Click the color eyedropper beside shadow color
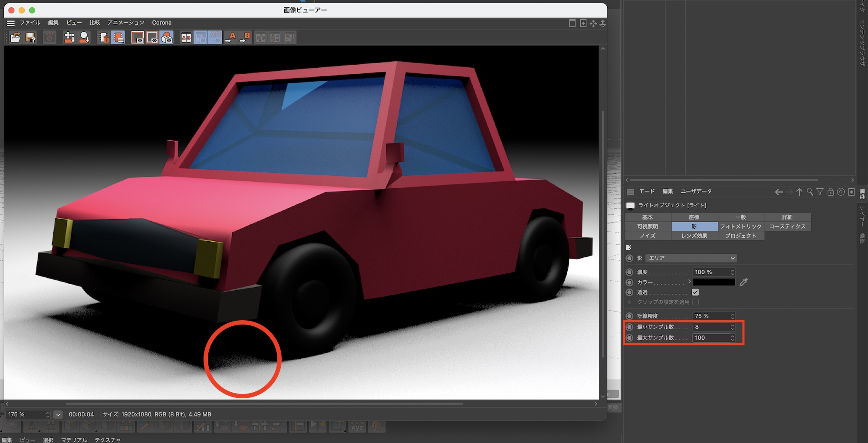This screenshot has height=443, width=868. (743, 282)
